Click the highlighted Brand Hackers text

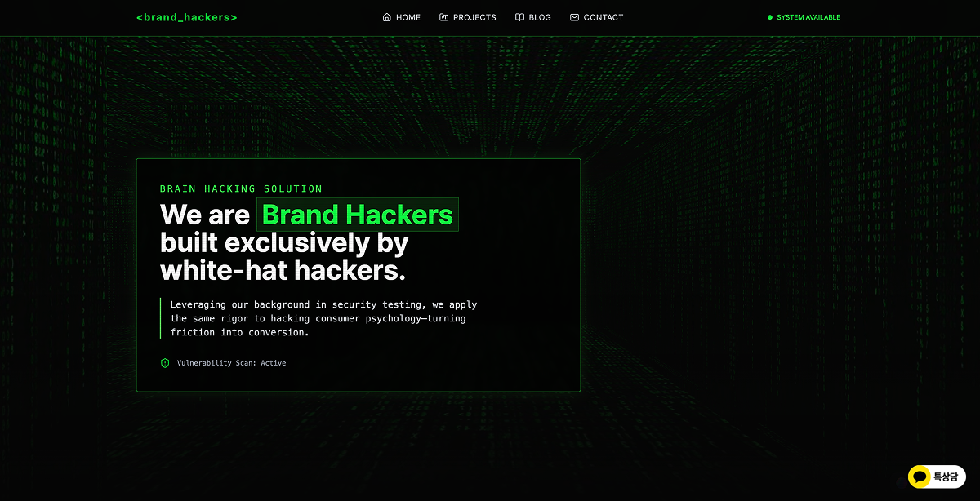[x=358, y=215]
